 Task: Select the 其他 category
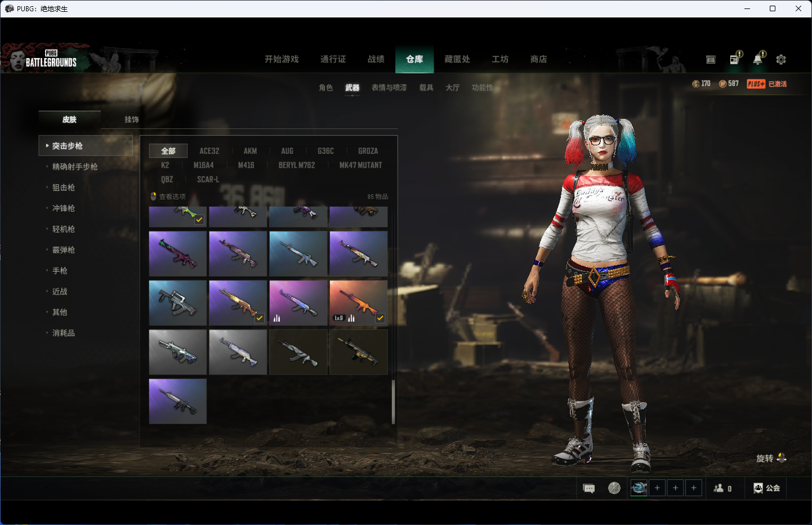tap(60, 312)
